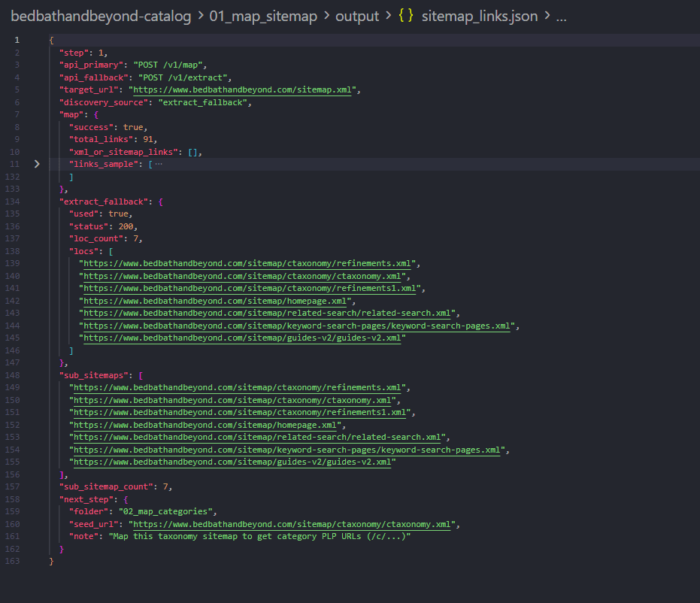This screenshot has height=603, width=700.
Task: Click the "api_primary" key text
Action: (x=91, y=65)
